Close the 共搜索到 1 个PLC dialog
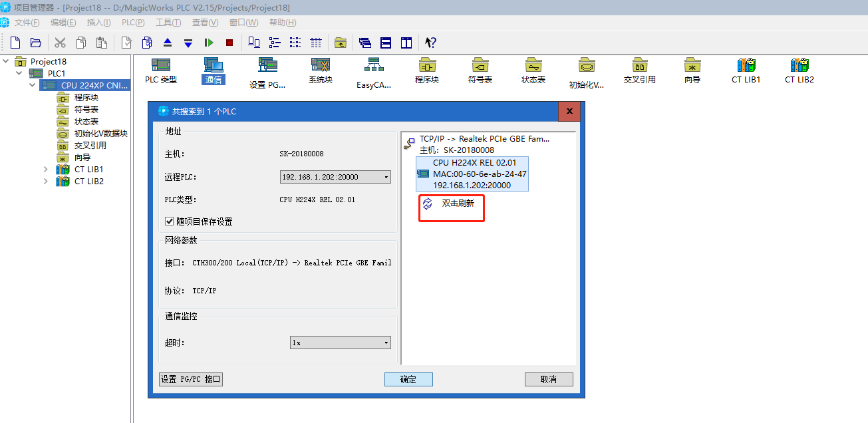Image resolution: width=868 pixels, height=423 pixels. coord(569,111)
